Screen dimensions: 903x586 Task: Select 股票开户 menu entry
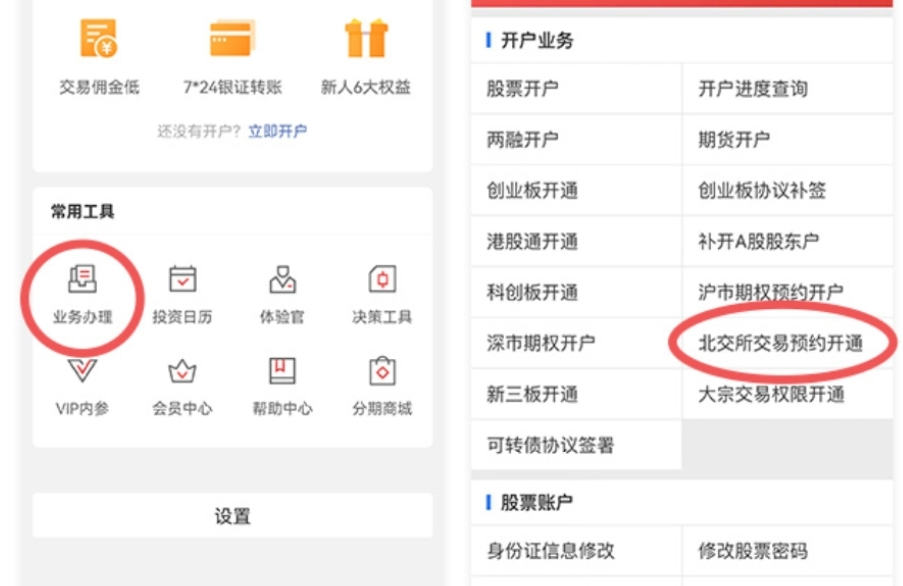pos(523,89)
